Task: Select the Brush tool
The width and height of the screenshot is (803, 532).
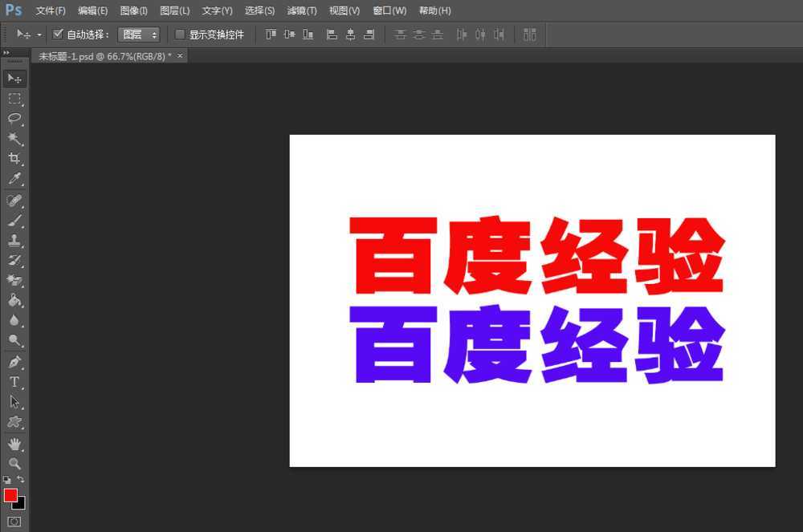Action: [x=14, y=220]
